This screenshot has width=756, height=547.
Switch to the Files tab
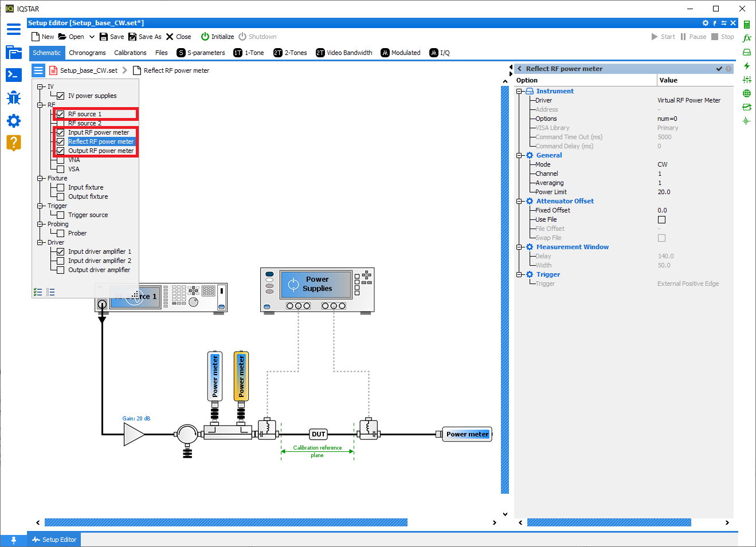pyautogui.click(x=162, y=53)
